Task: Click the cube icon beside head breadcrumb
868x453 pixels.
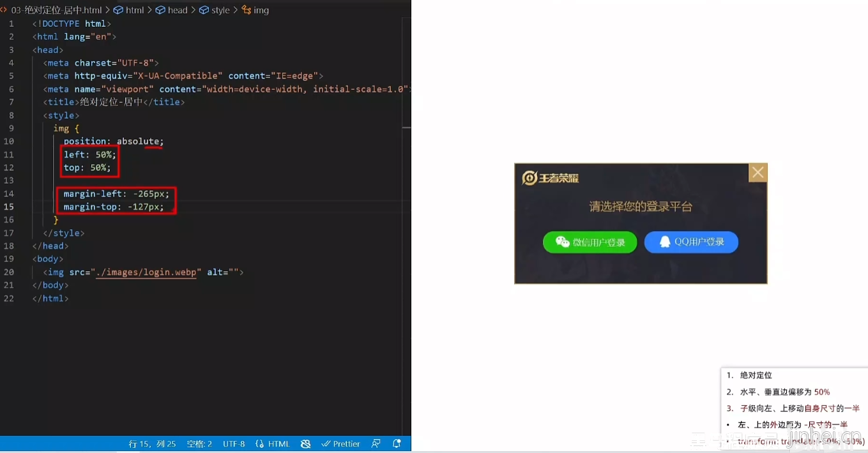Action: point(161,10)
